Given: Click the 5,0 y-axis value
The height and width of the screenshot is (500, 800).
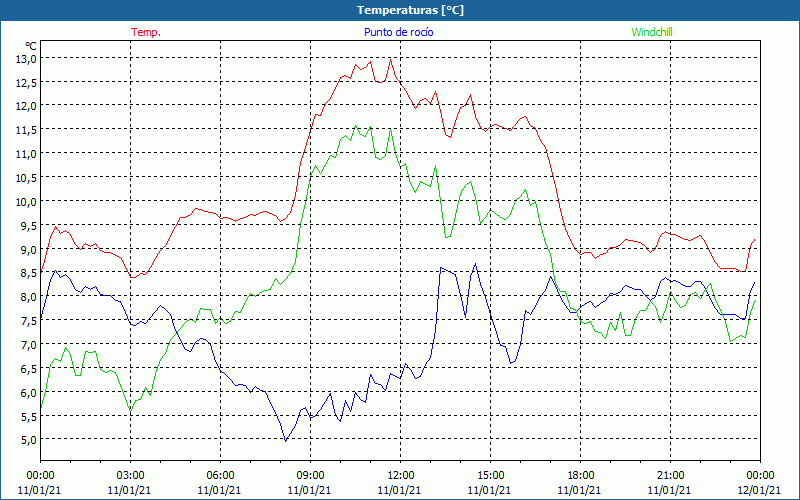Looking at the screenshot, I should coord(29,439).
